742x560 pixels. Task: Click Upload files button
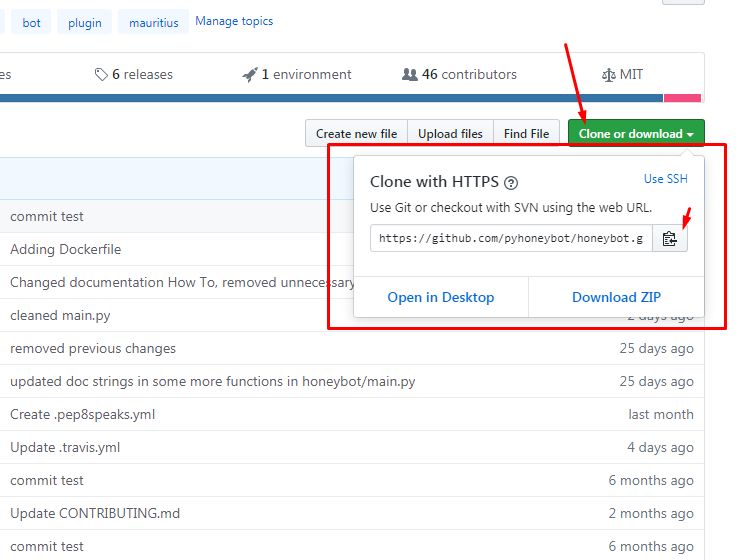[x=450, y=133]
